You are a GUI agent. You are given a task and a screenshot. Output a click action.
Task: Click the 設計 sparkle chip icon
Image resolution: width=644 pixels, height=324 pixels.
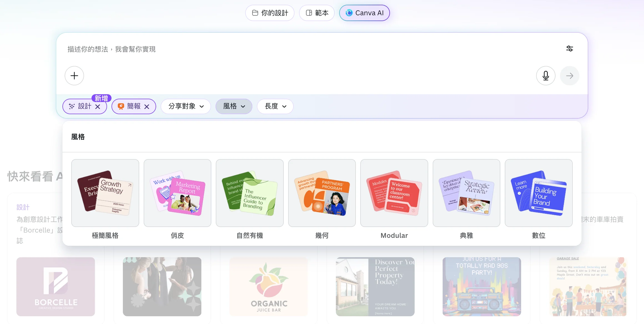click(x=72, y=106)
